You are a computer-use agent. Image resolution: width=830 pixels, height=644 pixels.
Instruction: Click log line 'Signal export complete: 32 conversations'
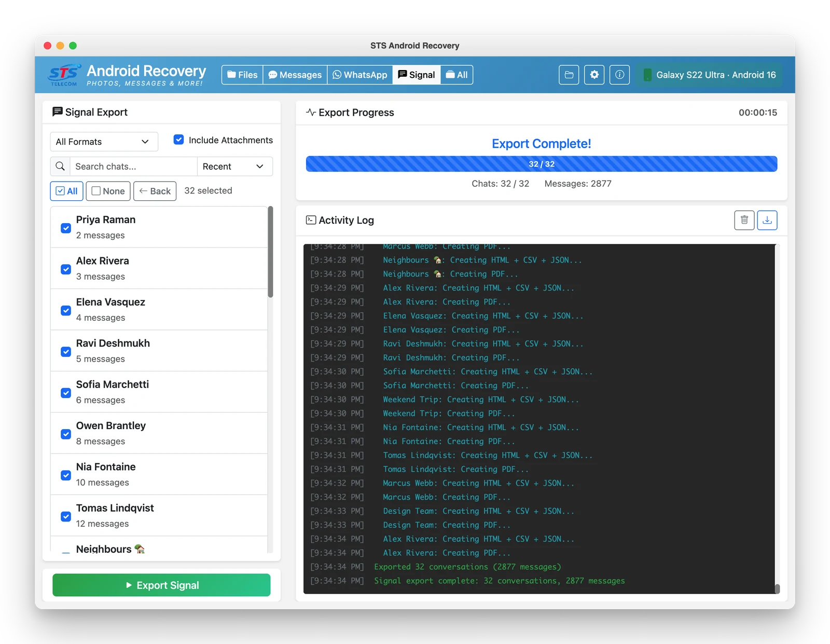point(500,581)
